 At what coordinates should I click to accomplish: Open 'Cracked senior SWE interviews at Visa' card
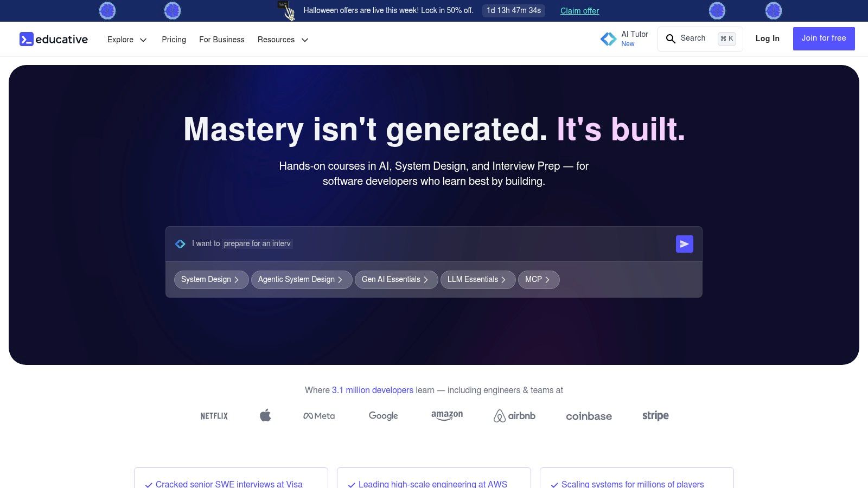[231, 478]
